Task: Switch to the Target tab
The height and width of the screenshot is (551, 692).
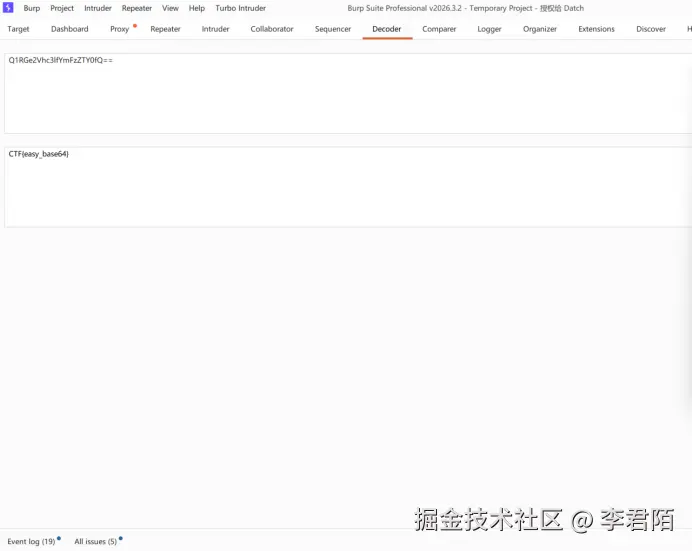Action: (x=18, y=29)
